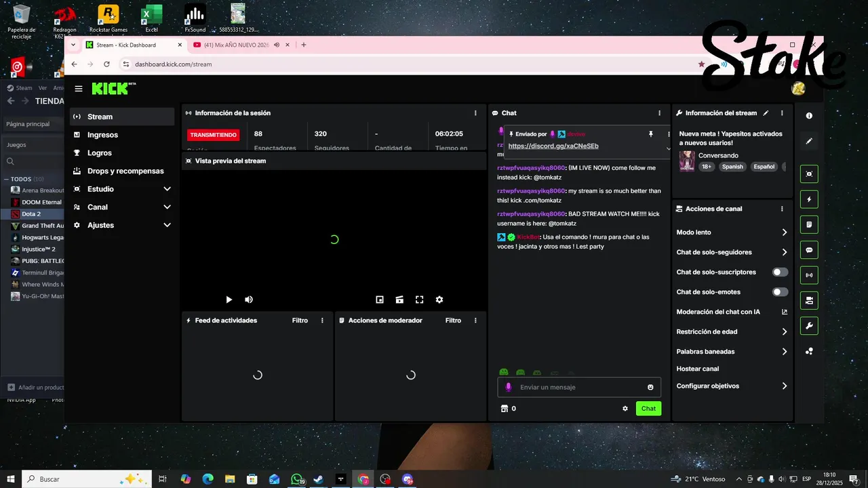Open a new browser tab
The image size is (868, 488).
click(x=303, y=45)
